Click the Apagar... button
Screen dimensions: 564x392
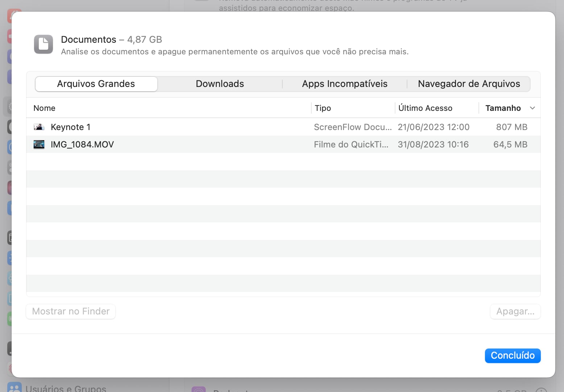[515, 312]
